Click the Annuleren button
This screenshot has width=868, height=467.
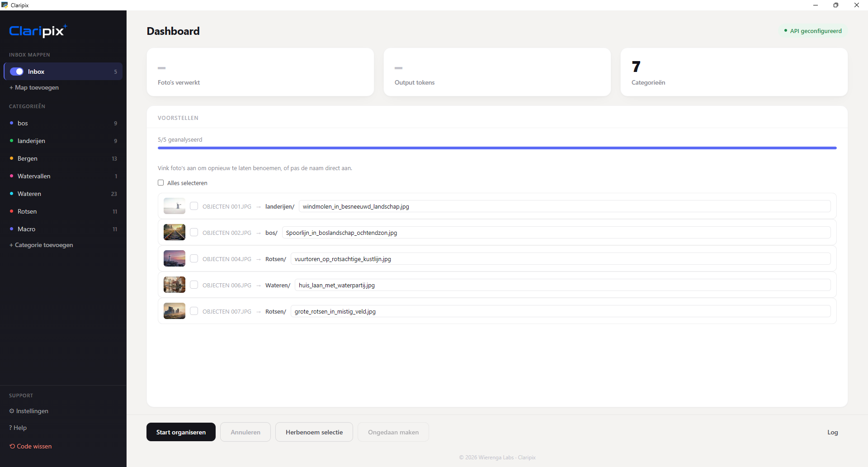point(245,432)
